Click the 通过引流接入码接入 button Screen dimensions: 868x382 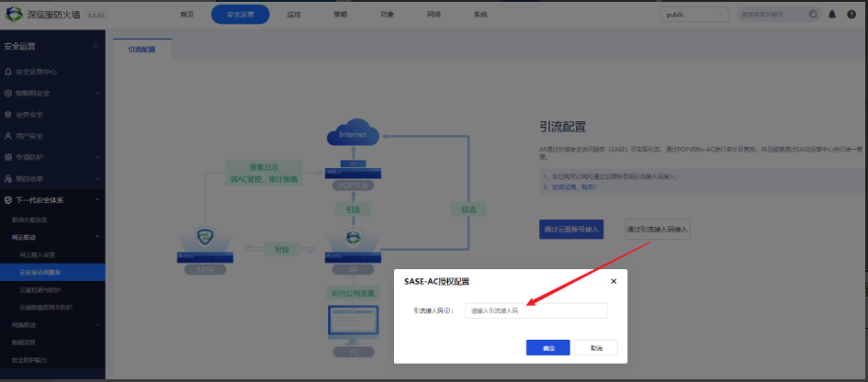(x=658, y=230)
